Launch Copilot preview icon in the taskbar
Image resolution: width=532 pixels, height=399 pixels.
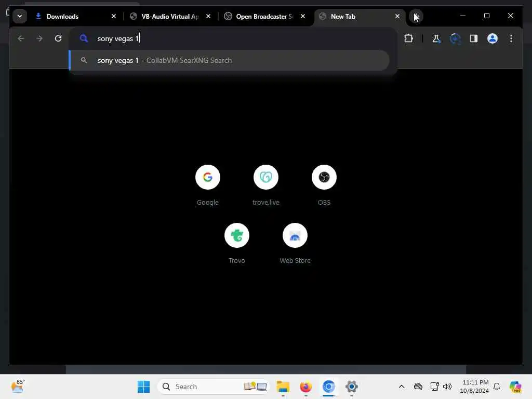pyautogui.click(x=515, y=387)
